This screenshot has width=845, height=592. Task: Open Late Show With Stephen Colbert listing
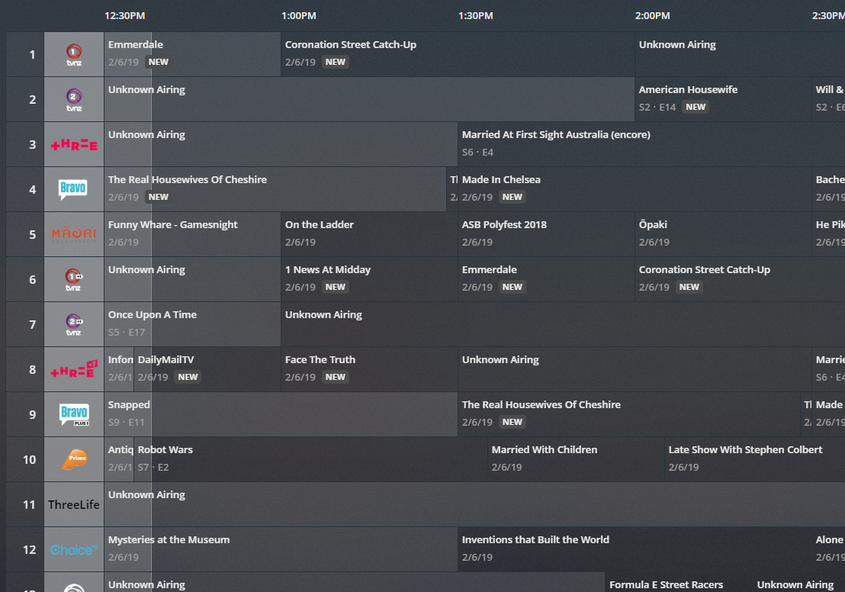click(755, 459)
